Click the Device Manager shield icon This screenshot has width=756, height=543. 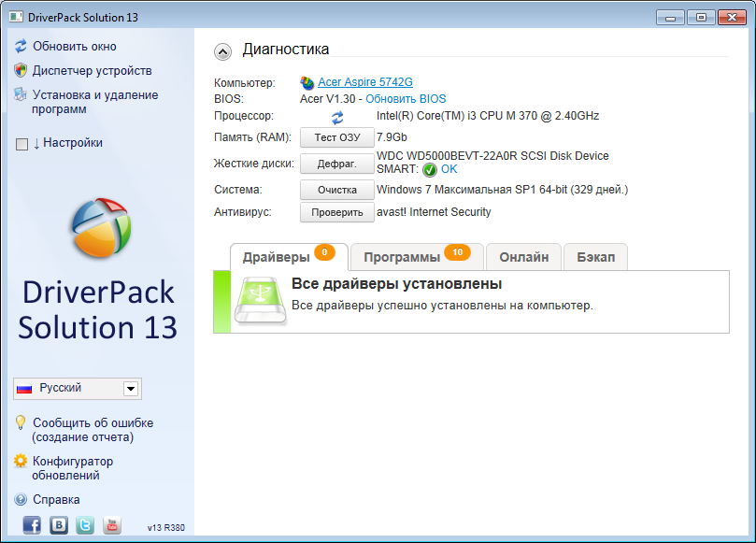click(21, 70)
